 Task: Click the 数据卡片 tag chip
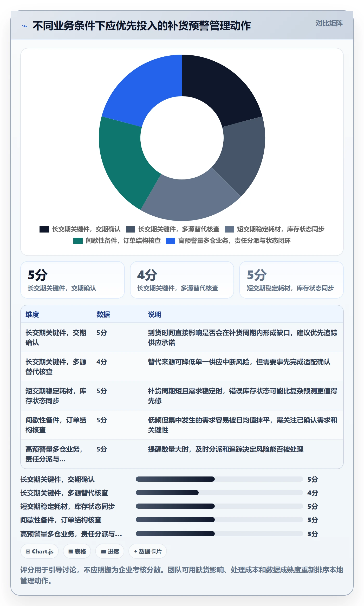point(147,551)
